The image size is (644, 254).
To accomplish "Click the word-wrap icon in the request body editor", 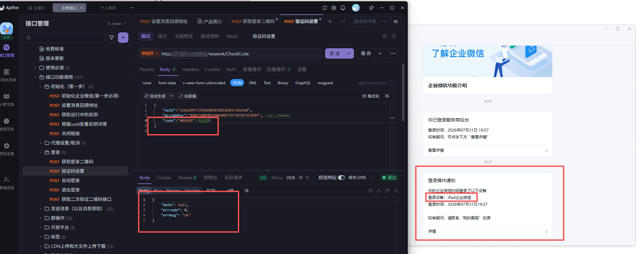I will (387, 96).
